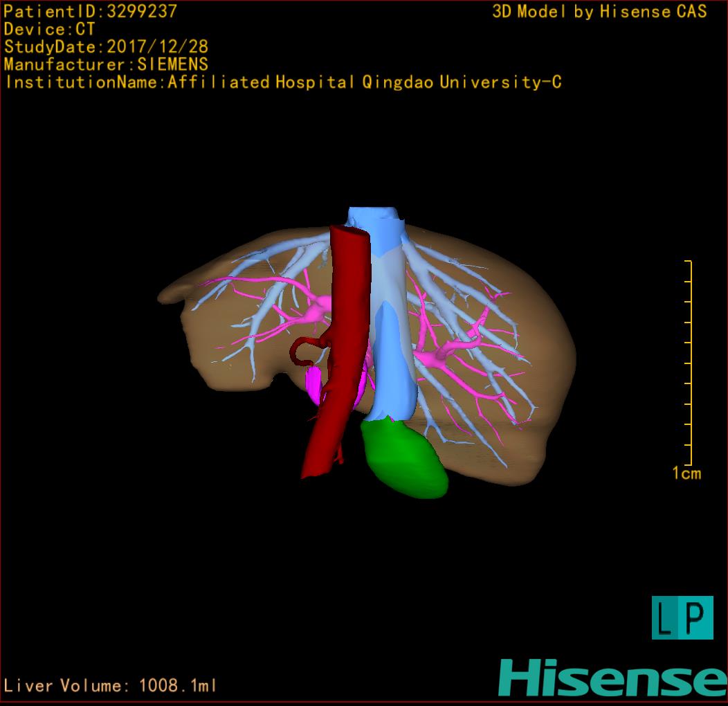
Task: Click the LP orientation indicator box
Action: click(x=682, y=617)
